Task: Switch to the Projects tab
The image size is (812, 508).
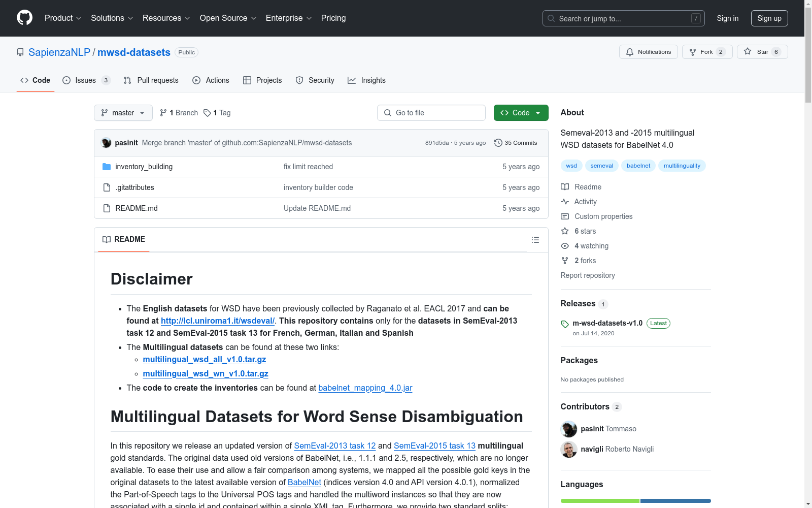Action: (262, 80)
